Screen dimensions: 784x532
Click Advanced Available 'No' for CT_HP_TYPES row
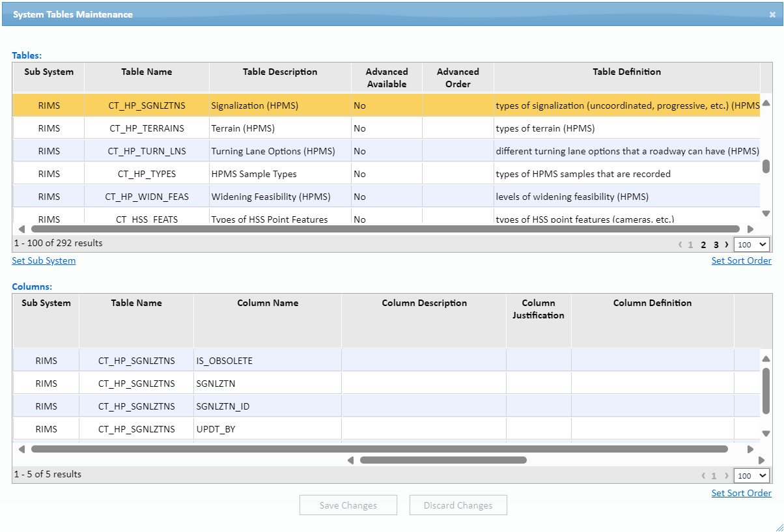pyautogui.click(x=387, y=174)
